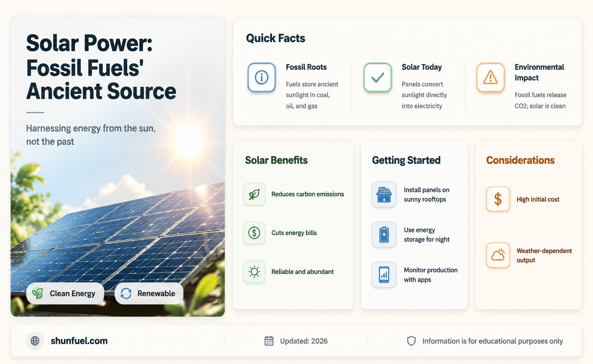Click subtitle Harnessing energy from the sun
Screen dimensions: 593x364
pos(91,135)
